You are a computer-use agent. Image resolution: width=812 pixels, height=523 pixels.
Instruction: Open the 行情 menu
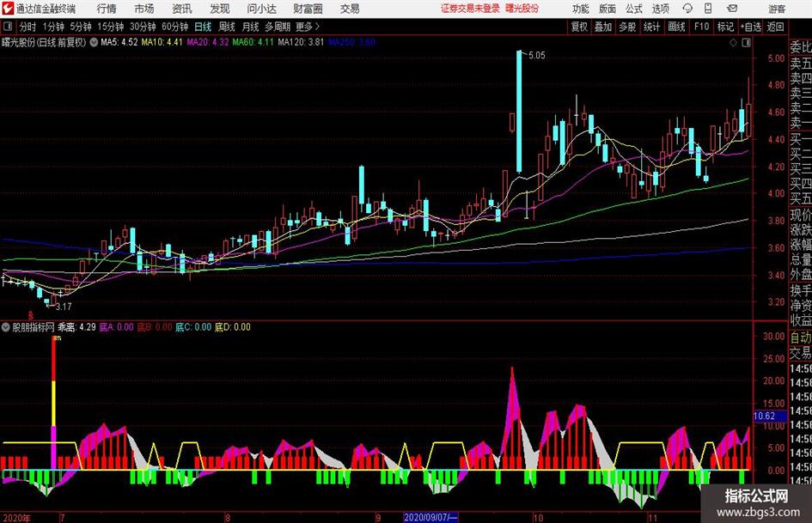click(107, 9)
